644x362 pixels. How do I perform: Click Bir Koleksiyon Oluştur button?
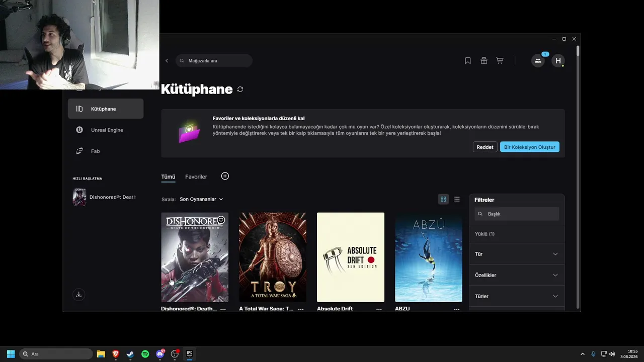click(x=530, y=147)
